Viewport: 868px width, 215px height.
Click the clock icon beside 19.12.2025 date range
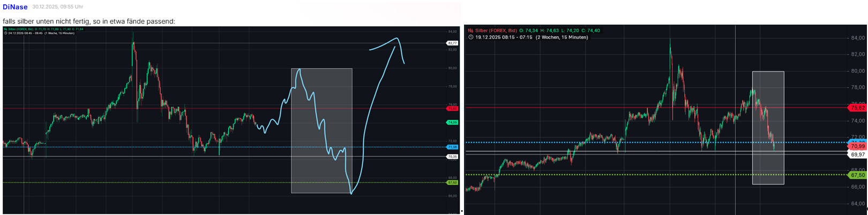coord(470,37)
